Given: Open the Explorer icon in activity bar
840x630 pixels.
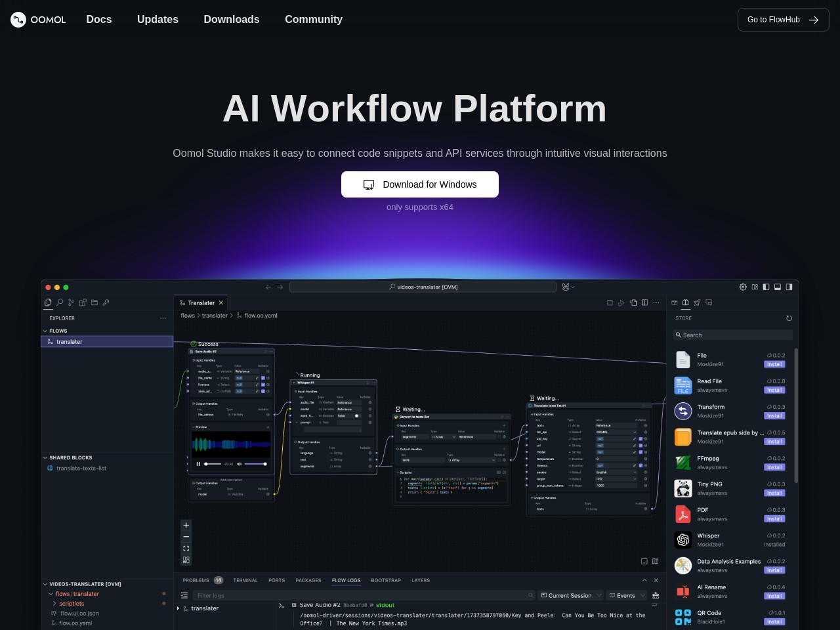Looking at the screenshot, I should coord(48,303).
